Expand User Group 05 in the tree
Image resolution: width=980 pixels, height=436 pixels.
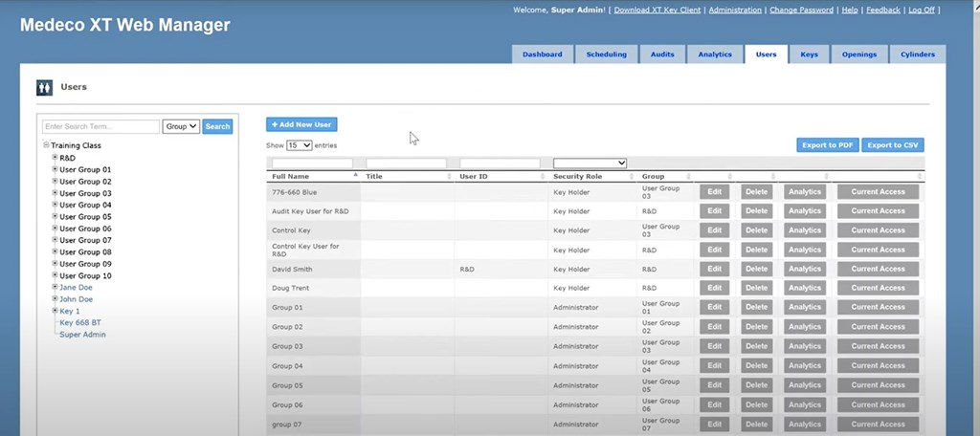pyautogui.click(x=55, y=217)
